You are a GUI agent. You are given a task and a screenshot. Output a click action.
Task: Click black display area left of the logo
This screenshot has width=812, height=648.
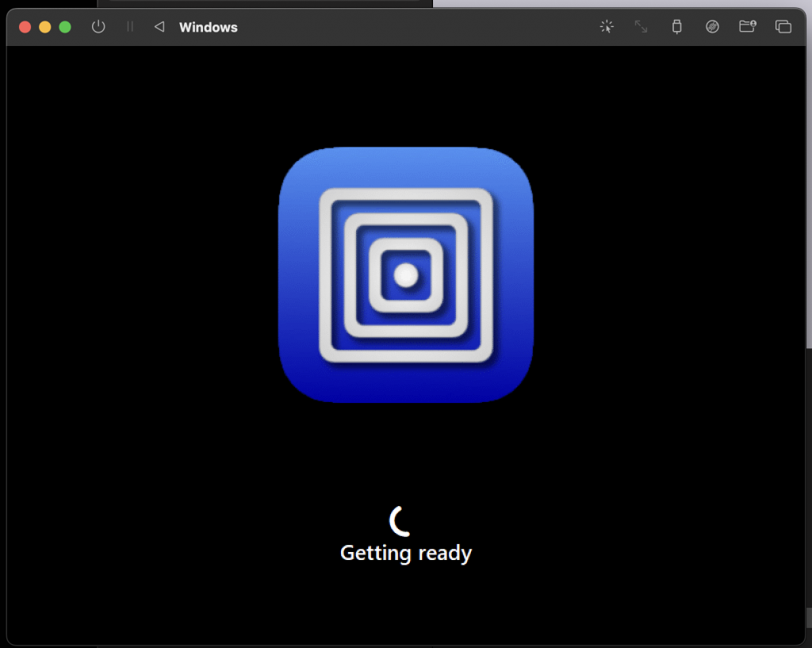tap(143, 275)
